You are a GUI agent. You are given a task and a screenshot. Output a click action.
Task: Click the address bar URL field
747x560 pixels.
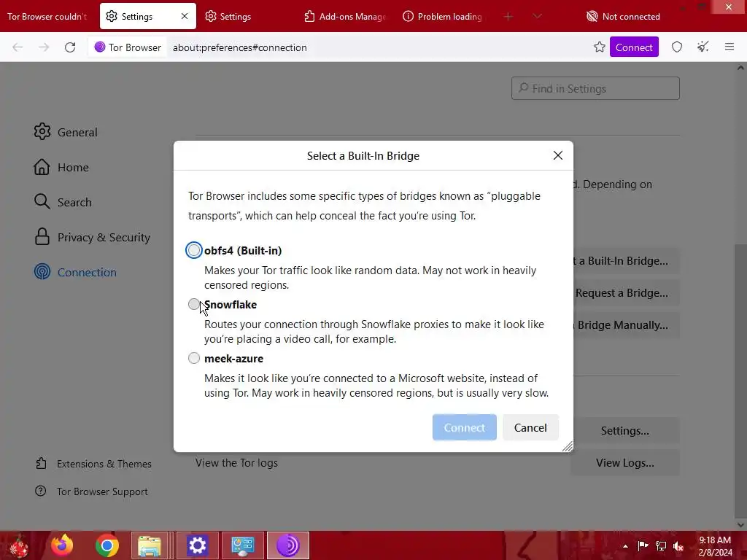click(376, 47)
